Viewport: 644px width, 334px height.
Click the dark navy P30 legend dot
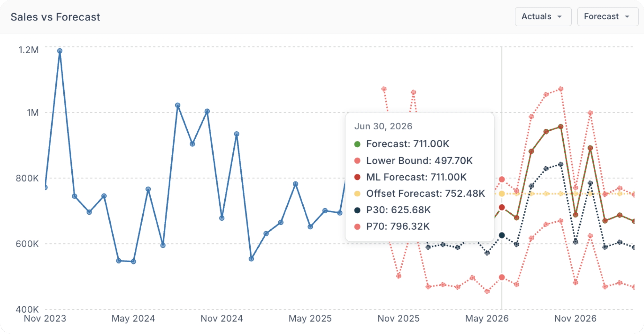coord(358,210)
